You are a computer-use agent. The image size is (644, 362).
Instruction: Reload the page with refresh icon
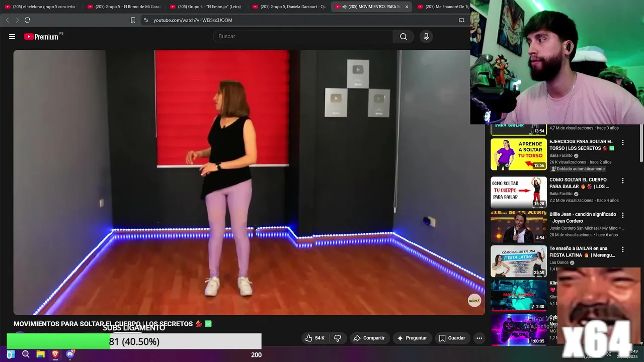27,20
